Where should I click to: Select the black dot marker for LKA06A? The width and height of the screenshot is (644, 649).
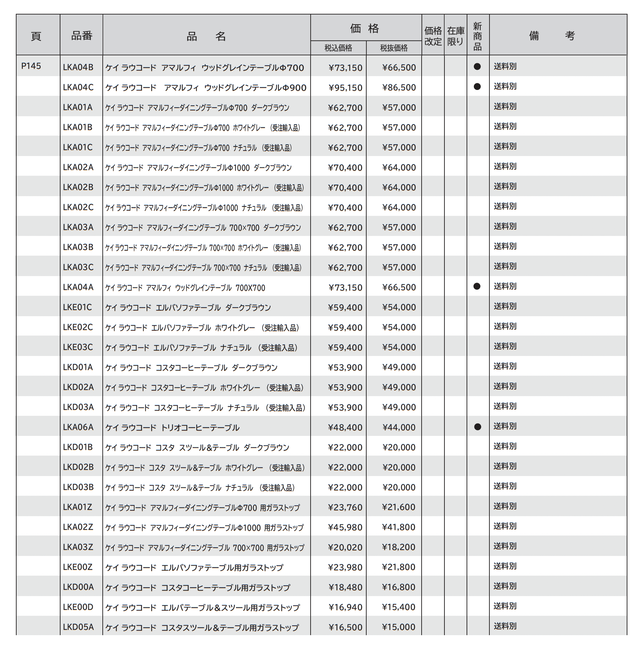(477, 427)
